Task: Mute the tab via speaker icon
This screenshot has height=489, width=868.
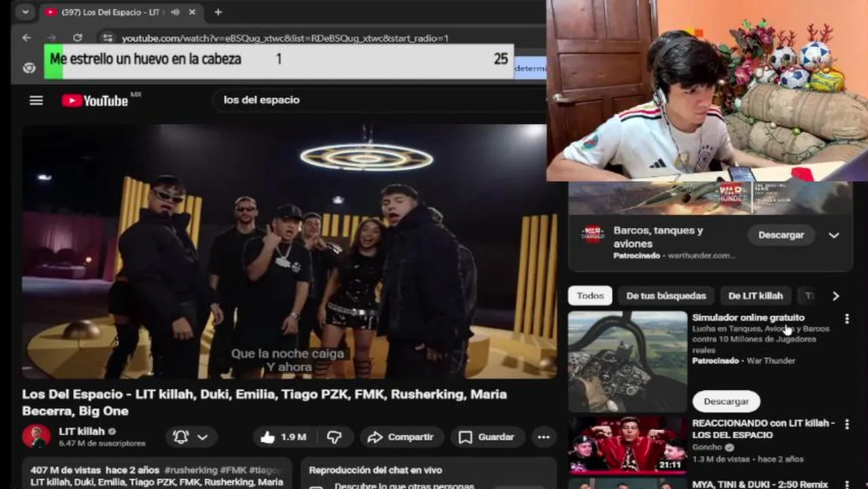Action: click(175, 12)
